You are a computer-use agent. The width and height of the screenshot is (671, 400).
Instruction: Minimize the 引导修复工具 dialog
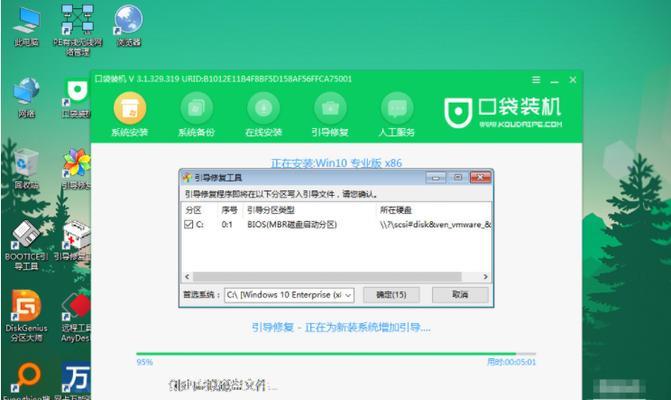coord(436,177)
